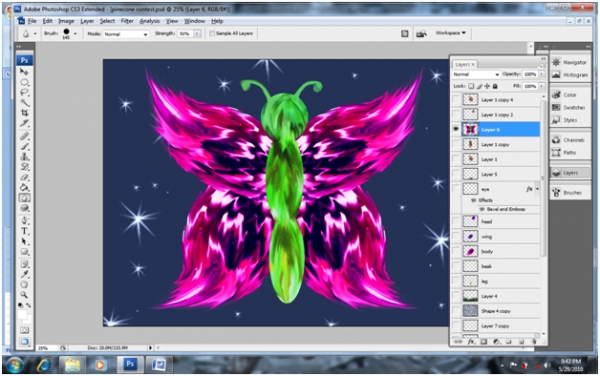
Task: Select the Move tool
Action: 24,72
